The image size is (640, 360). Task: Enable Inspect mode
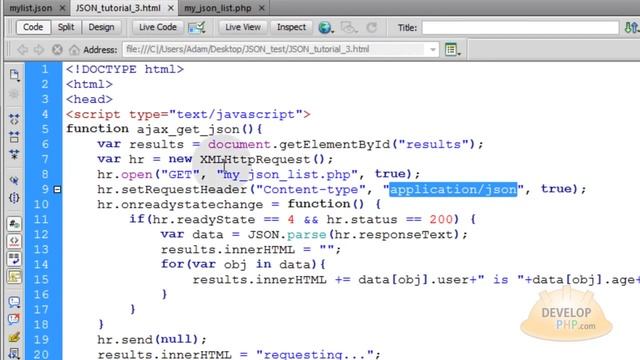pos(291,27)
